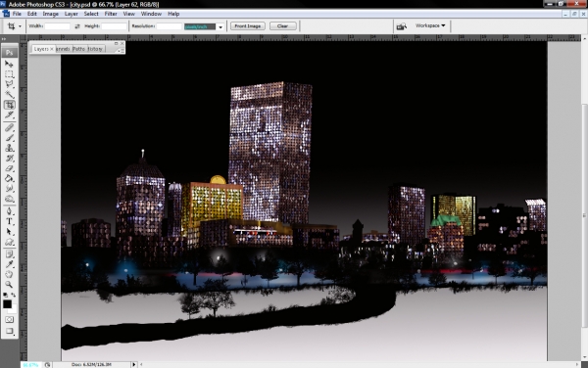This screenshot has width=588, height=368.
Task: Reset default foreground and background colors
Action: click(5, 295)
